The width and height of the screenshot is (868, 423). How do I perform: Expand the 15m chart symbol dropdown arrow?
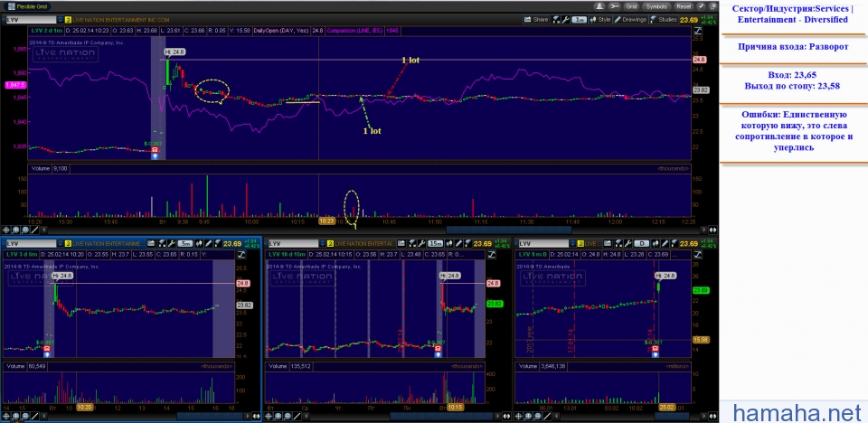pyautogui.click(x=322, y=244)
